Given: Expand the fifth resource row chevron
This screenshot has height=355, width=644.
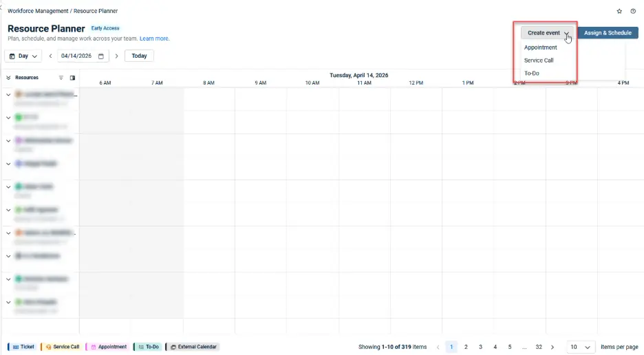Looking at the screenshot, I should [8, 186].
